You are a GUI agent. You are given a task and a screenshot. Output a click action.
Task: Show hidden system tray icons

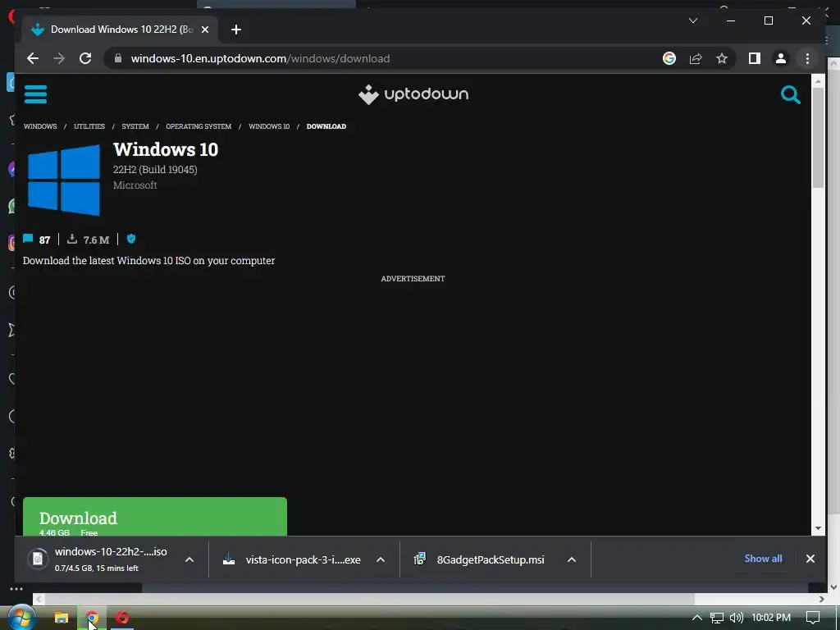(697, 618)
